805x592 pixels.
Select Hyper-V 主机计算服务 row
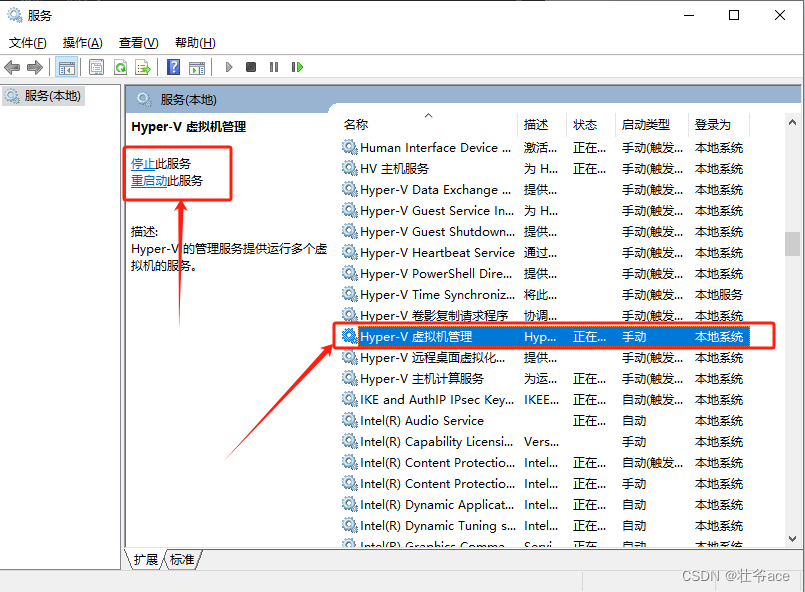point(545,379)
